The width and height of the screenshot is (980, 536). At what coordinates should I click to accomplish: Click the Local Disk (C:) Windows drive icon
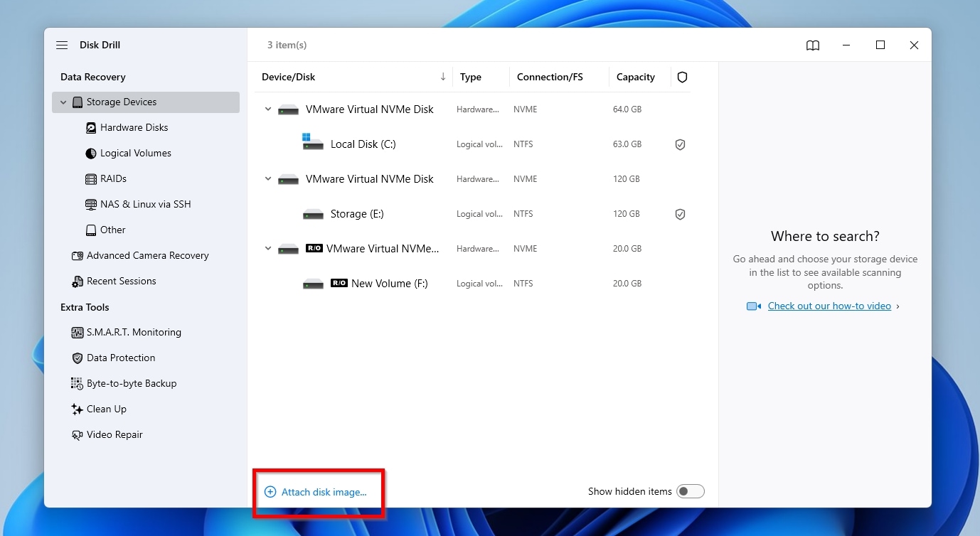(313, 143)
